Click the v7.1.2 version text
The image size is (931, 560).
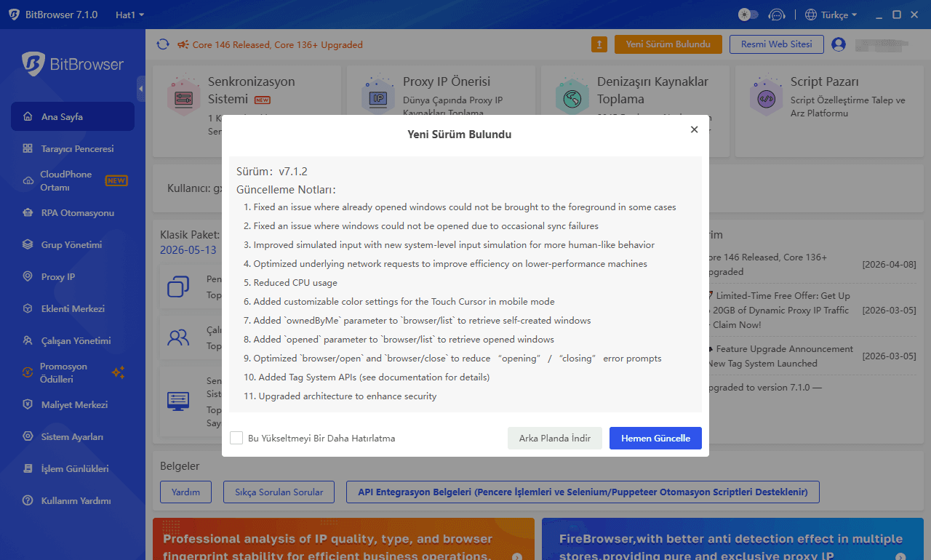pyautogui.click(x=293, y=172)
